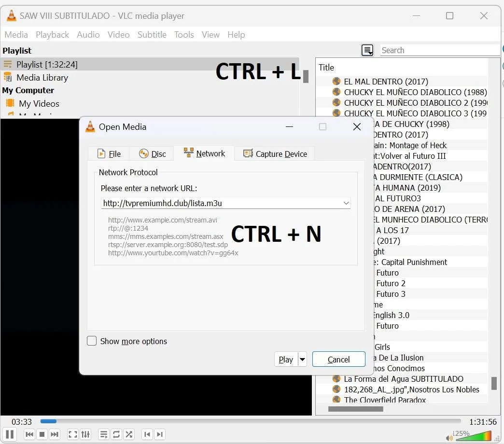
Task: Select DE ARENA (2017) playlist row
Action: [430, 209]
